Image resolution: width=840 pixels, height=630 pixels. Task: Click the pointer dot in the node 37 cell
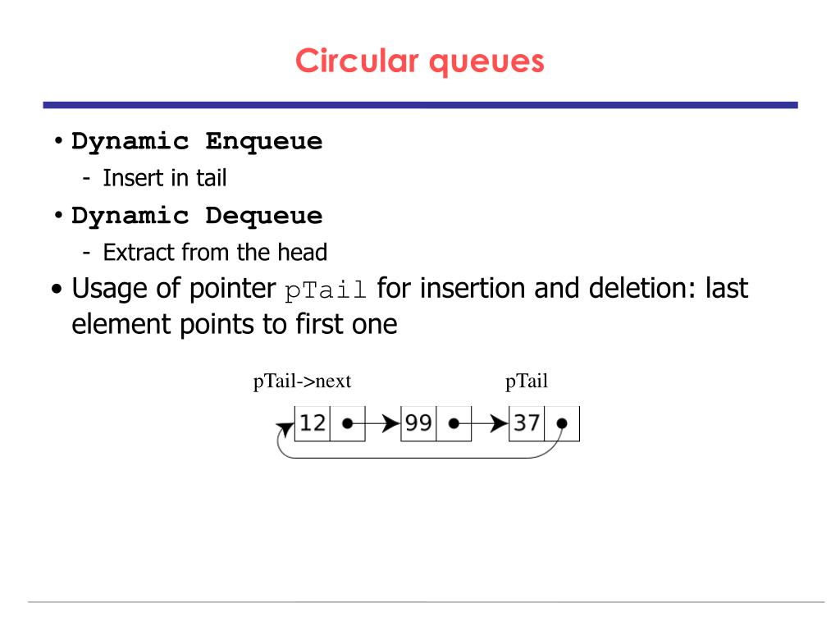561,424
